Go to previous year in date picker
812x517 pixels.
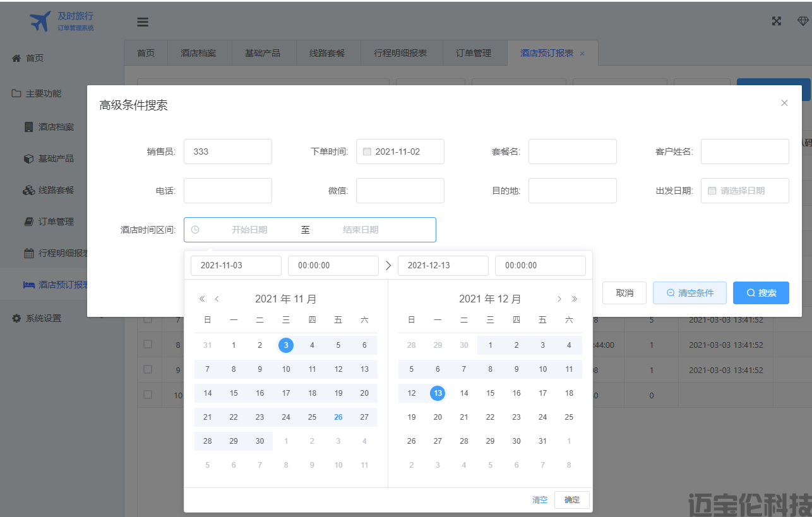(x=202, y=299)
